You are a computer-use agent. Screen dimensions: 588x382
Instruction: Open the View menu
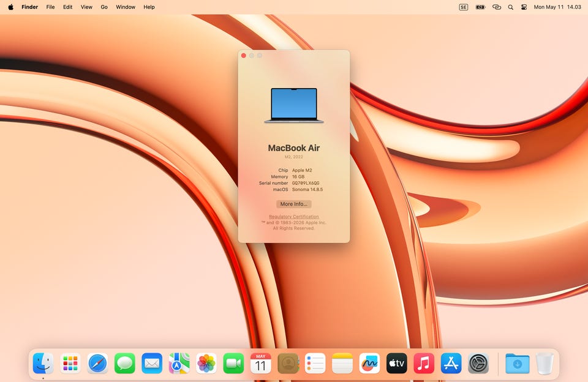click(x=86, y=7)
